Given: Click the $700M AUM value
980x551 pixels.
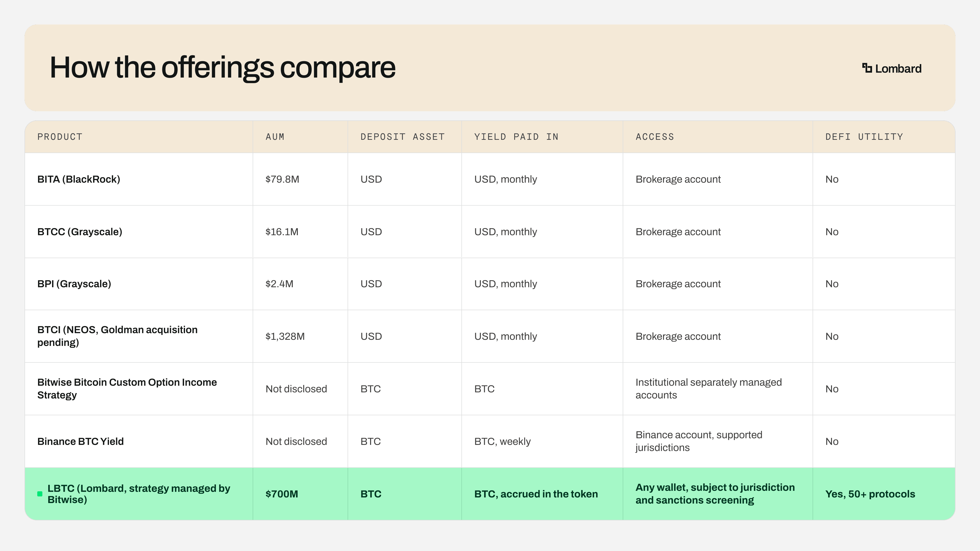Looking at the screenshot, I should point(282,494).
